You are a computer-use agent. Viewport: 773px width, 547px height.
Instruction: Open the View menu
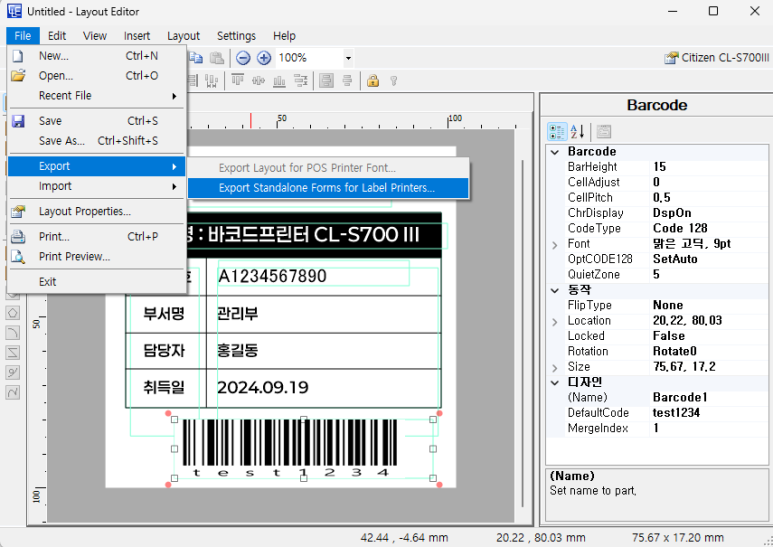click(x=95, y=36)
